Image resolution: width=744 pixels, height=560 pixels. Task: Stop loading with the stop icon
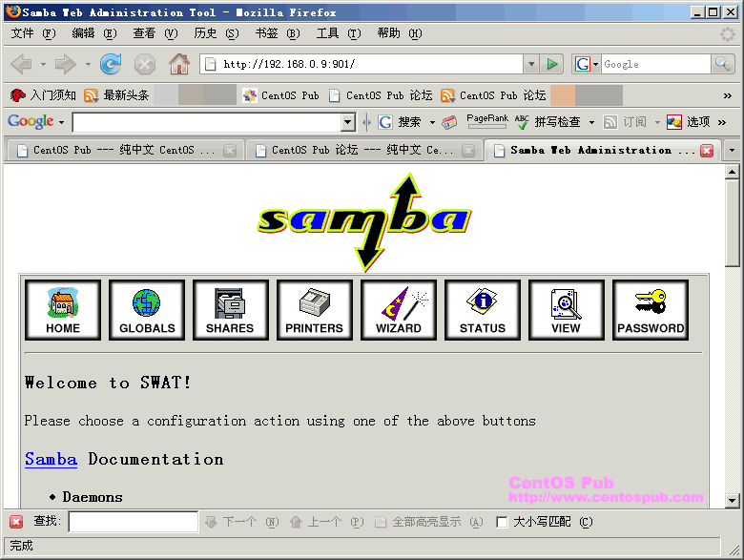145,64
